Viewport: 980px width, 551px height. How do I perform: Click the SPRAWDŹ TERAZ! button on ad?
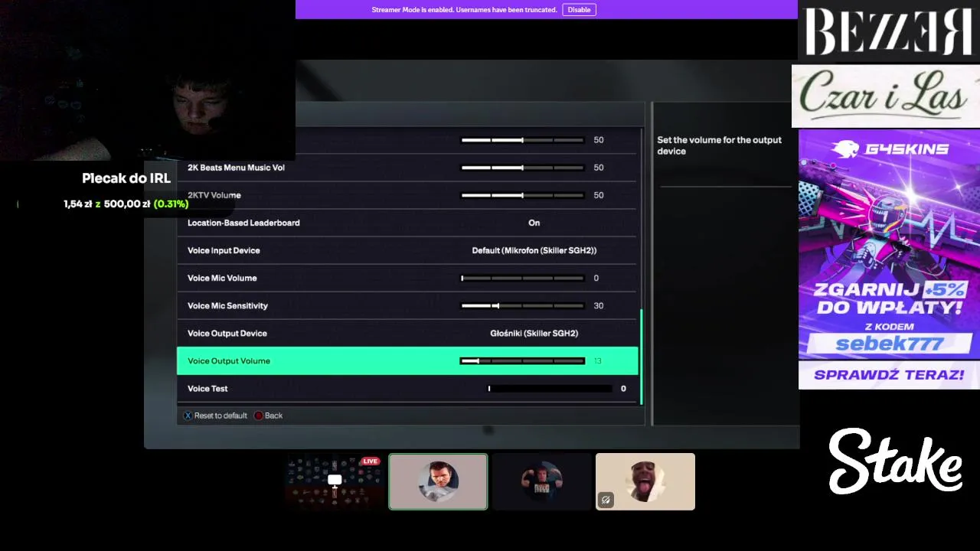pos(889,375)
